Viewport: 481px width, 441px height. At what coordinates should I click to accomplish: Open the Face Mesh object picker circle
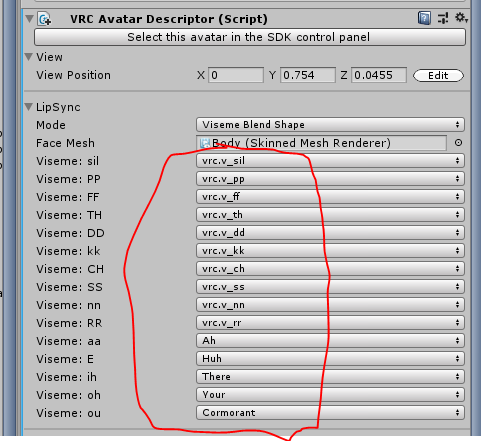458,143
